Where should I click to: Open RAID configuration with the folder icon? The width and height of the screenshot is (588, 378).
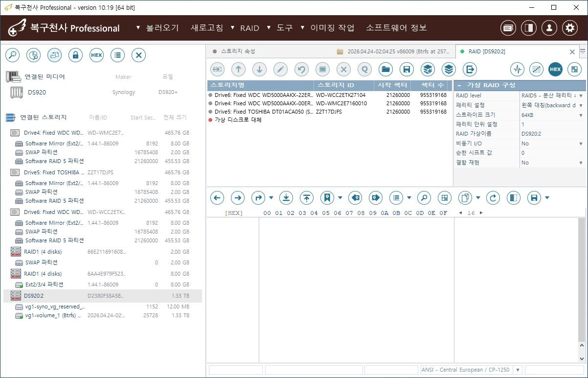386,70
